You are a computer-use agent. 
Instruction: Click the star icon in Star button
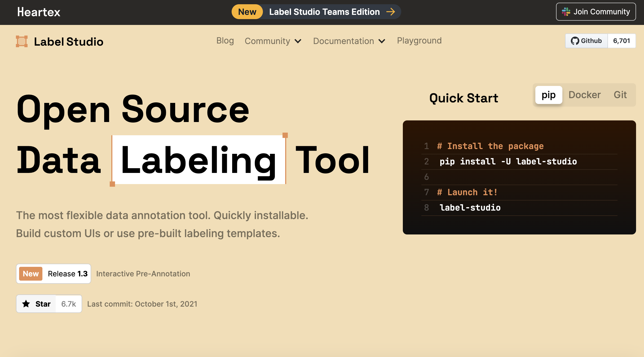tap(26, 304)
